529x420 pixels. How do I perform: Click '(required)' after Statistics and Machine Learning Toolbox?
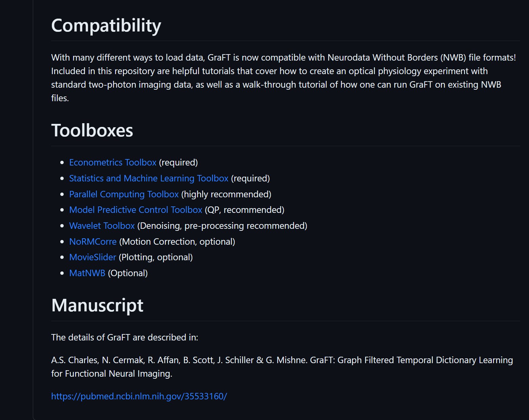251,178
